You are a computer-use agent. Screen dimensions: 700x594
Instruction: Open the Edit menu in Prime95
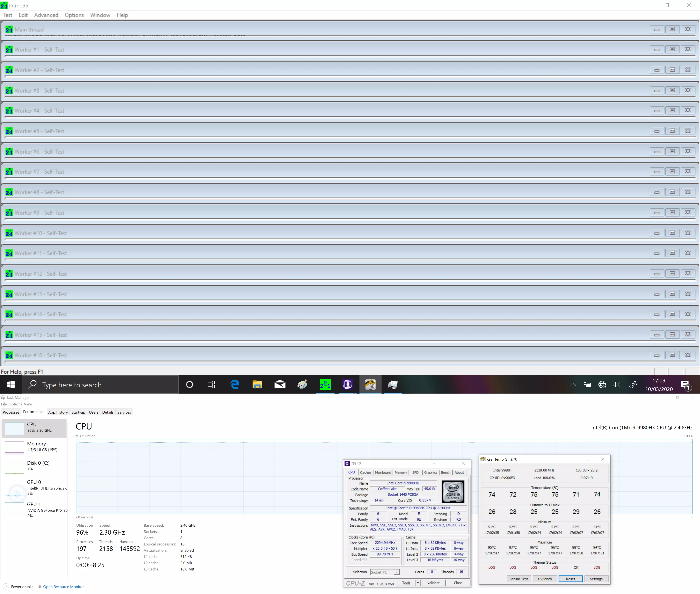23,15
